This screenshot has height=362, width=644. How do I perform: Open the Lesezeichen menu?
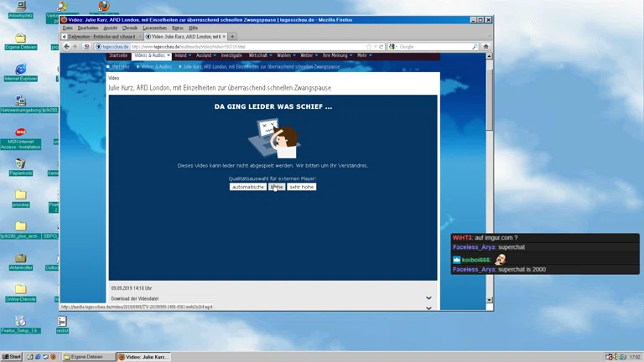point(155,28)
